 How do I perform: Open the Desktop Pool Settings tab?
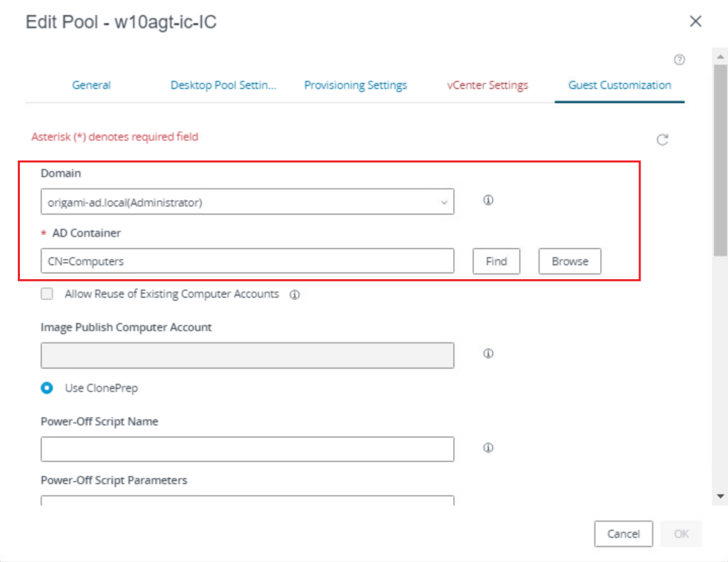point(223,85)
